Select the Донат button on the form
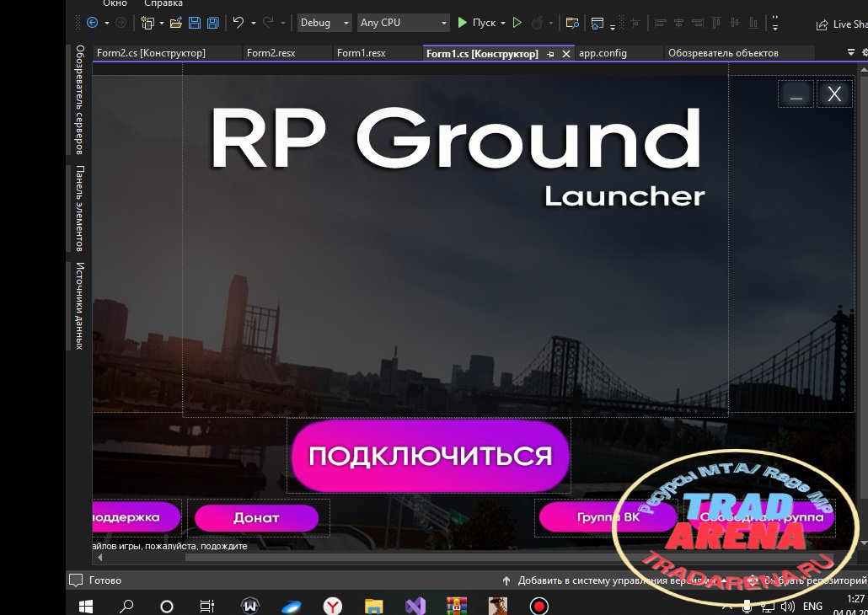This screenshot has height=615, width=868. (x=256, y=517)
